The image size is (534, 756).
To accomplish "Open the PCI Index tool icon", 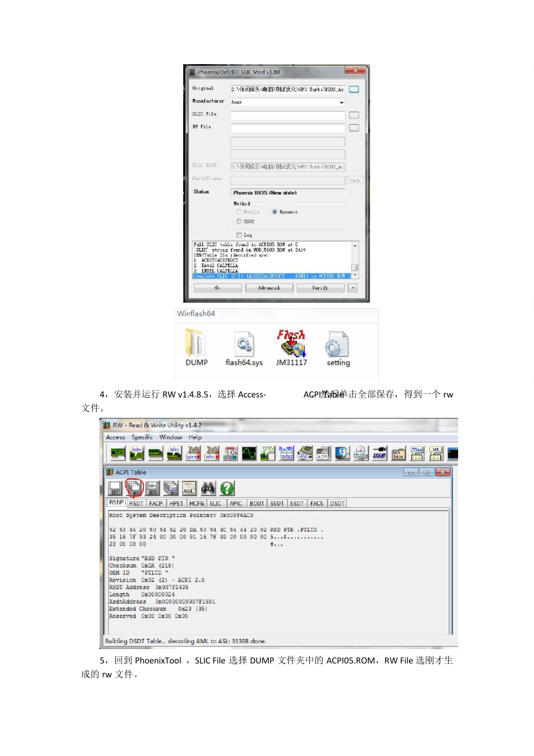I will point(137,453).
